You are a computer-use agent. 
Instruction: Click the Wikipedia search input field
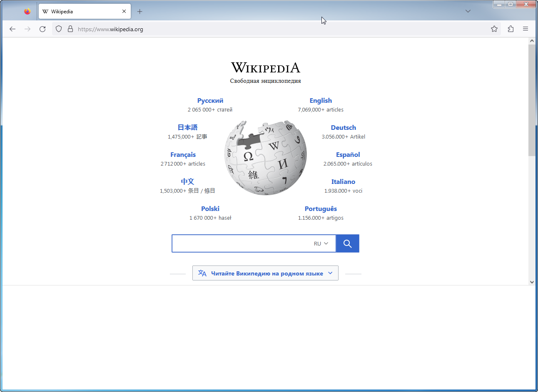coord(242,244)
